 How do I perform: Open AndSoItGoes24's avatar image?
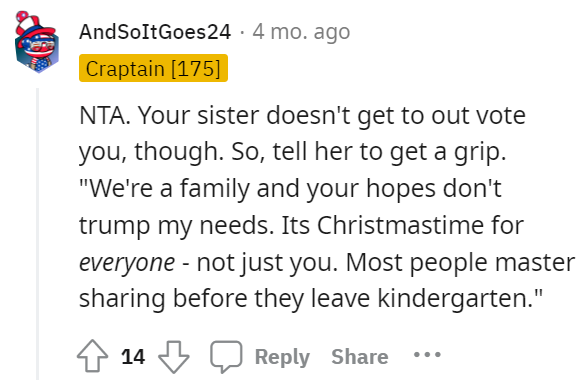tap(36, 42)
